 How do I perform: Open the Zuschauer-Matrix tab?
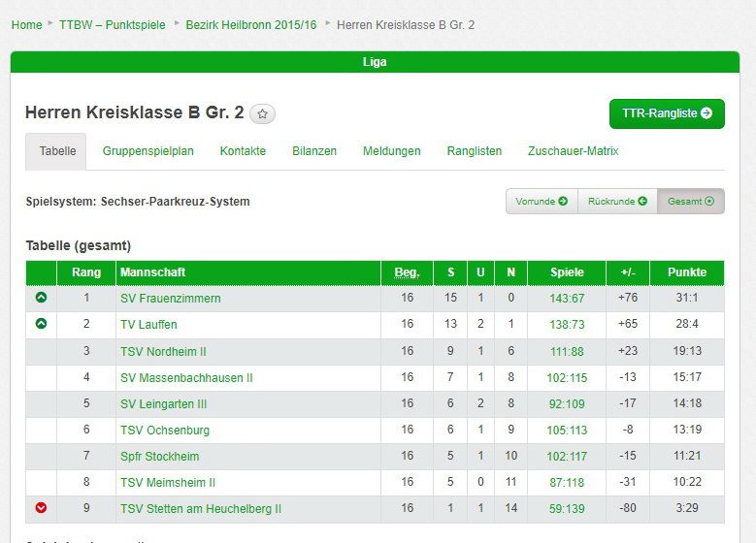(573, 151)
